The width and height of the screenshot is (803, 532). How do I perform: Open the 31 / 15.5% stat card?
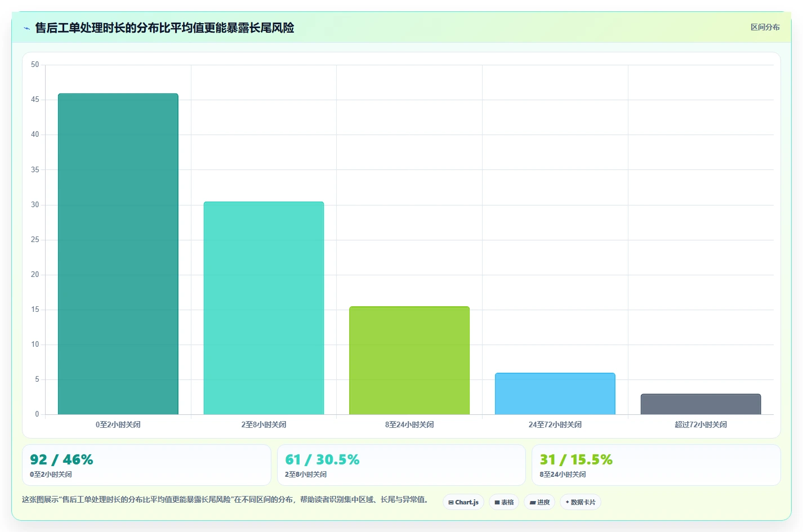coord(656,465)
